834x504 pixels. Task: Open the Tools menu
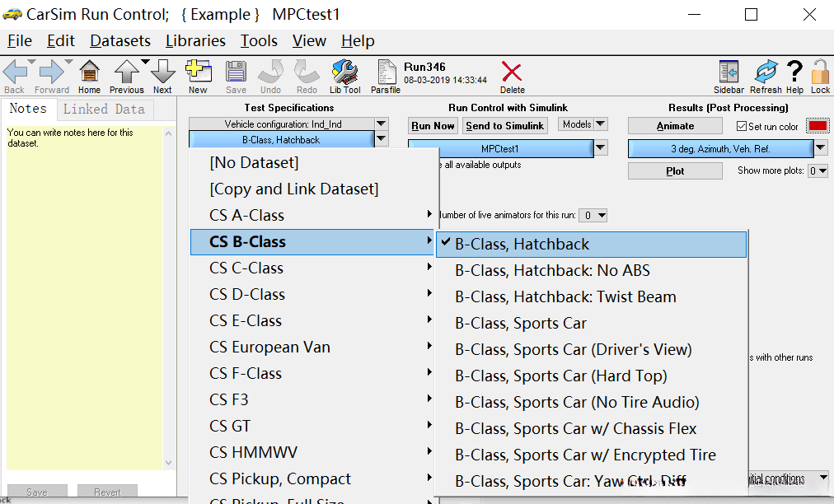[x=259, y=41]
